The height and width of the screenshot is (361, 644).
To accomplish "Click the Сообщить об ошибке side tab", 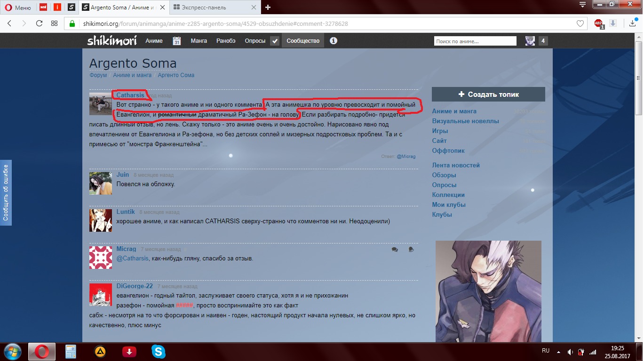I will click(6, 192).
